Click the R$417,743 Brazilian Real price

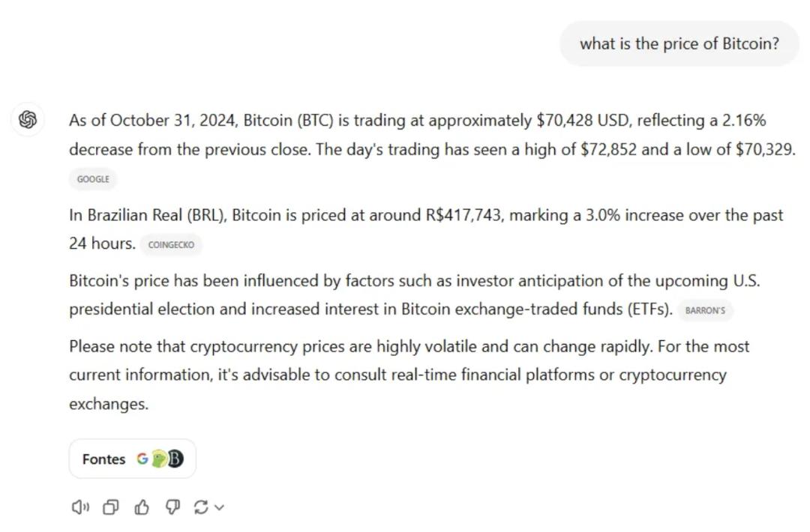463,216
